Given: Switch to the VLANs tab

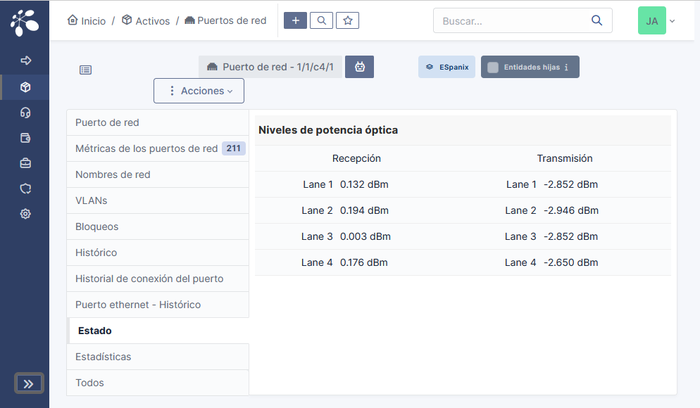Looking at the screenshot, I should pos(91,200).
